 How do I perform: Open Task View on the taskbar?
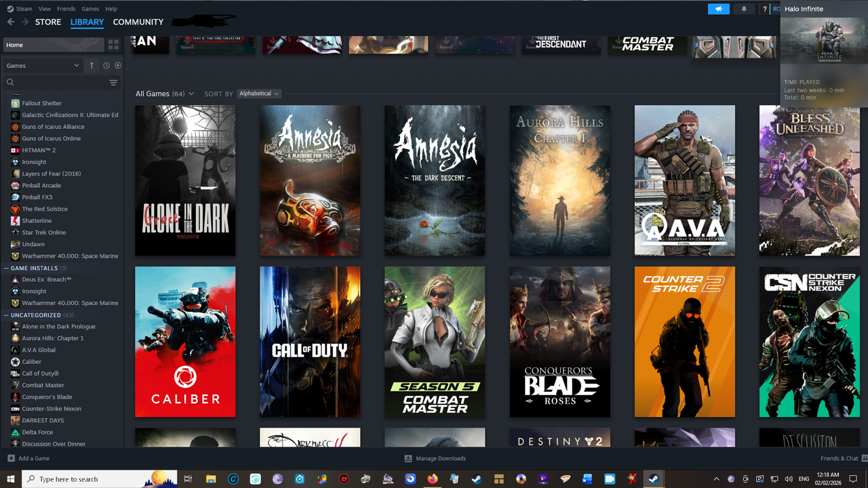click(x=188, y=479)
